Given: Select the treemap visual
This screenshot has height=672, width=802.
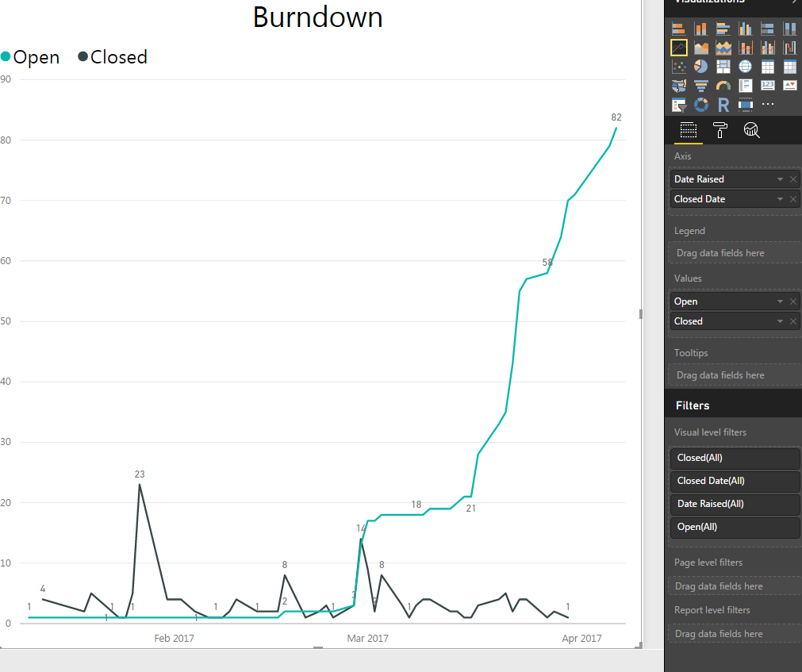Looking at the screenshot, I should tap(723, 67).
